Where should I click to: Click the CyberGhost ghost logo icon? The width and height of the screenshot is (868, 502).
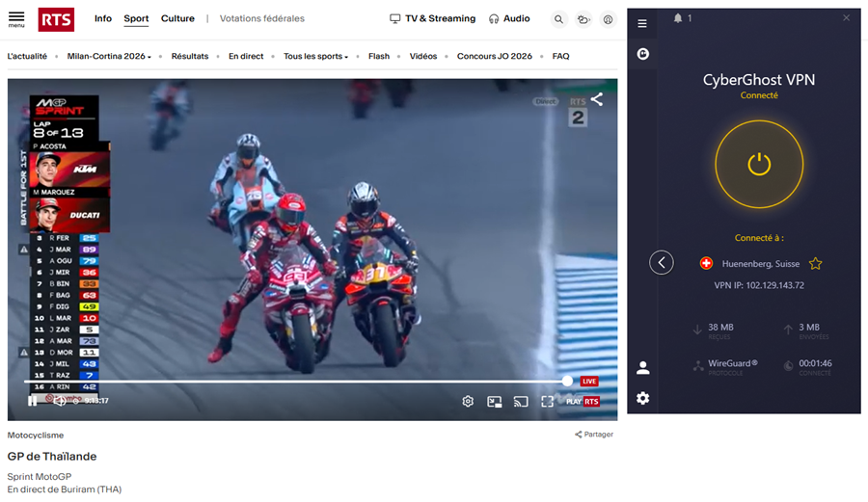[x=642, y=54]
